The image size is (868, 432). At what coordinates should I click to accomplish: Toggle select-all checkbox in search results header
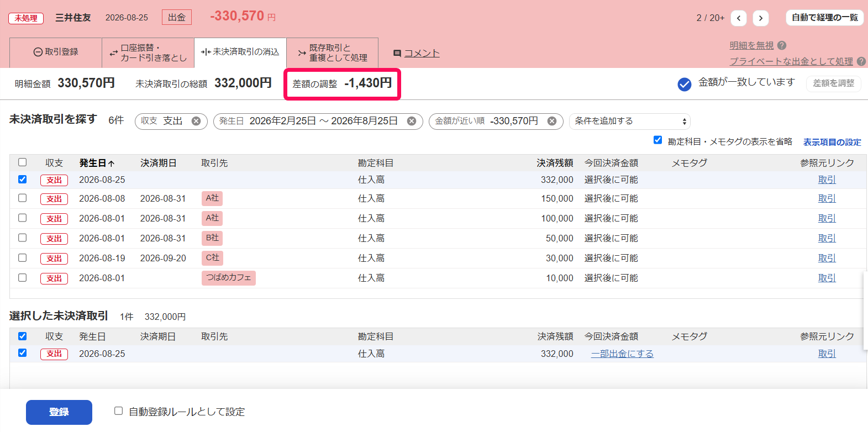pos(22,162)
